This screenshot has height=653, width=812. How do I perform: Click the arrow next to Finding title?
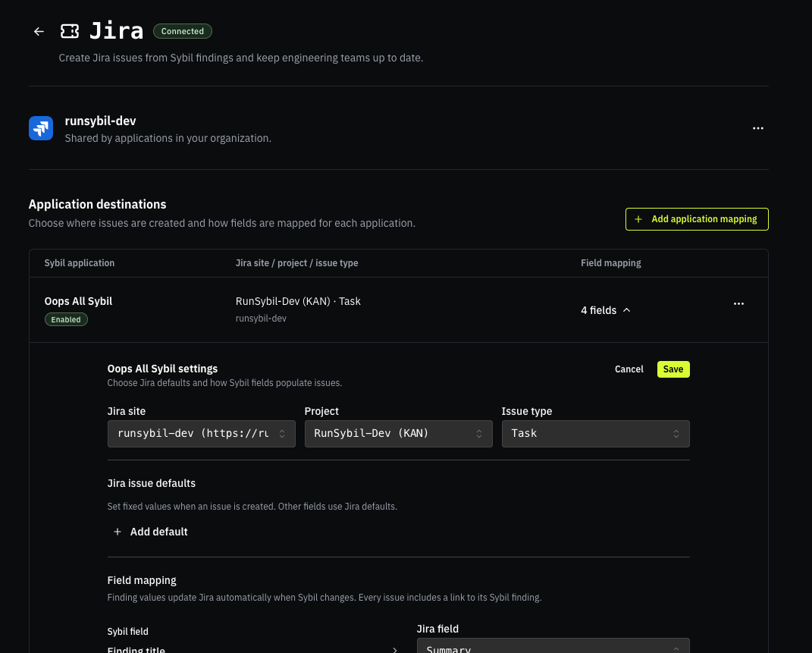click(x=394, y=649)
